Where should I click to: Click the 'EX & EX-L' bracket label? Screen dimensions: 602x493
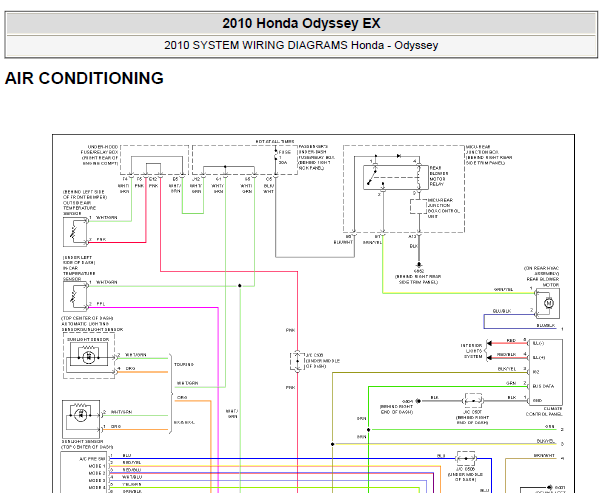(184, 422)
